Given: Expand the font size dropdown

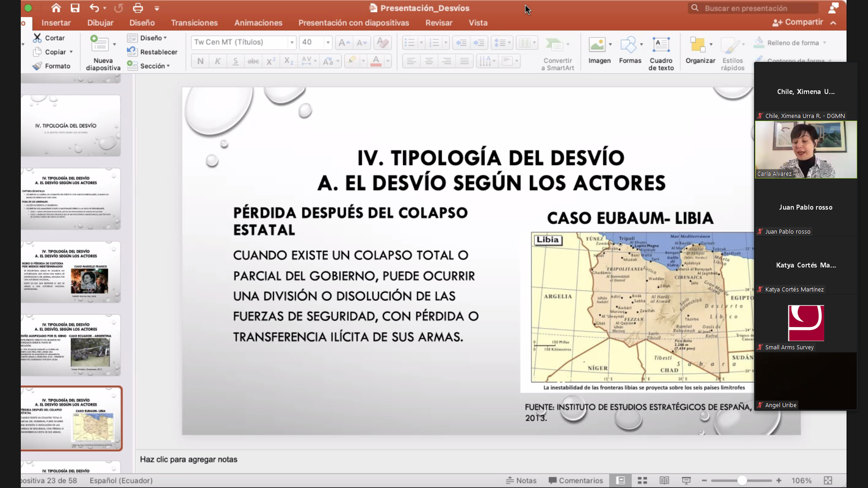Looking at the screenshot, I should (x=328, y=42).
